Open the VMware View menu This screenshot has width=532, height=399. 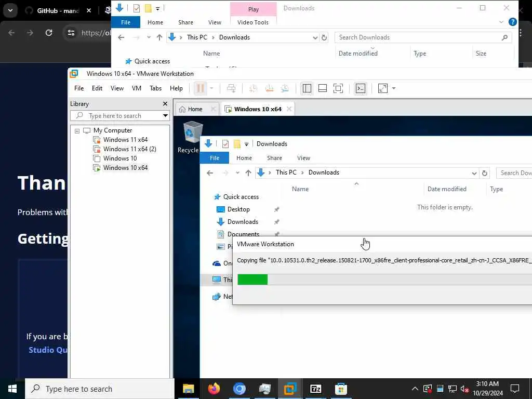click(117, 88)
